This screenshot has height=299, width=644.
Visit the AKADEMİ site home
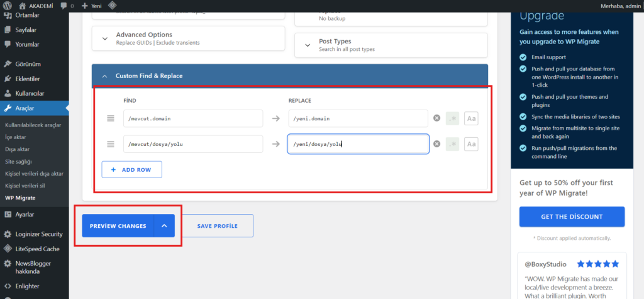(36, 6)
